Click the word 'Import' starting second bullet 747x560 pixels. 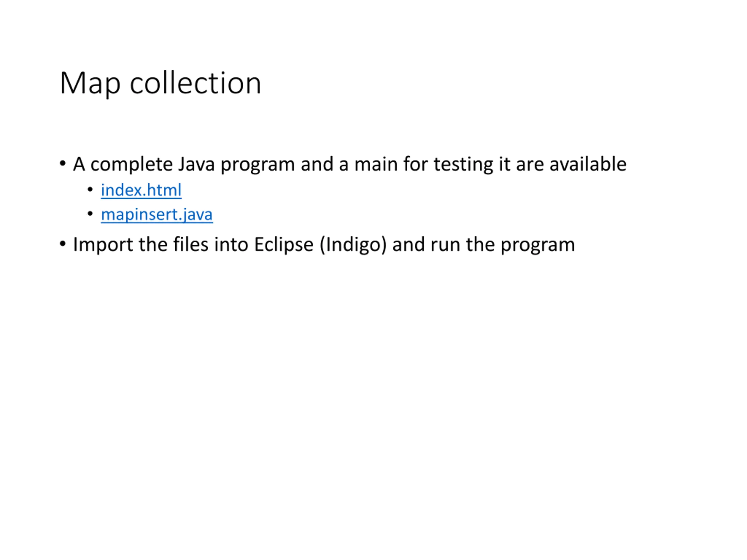(x=103, y=245)
